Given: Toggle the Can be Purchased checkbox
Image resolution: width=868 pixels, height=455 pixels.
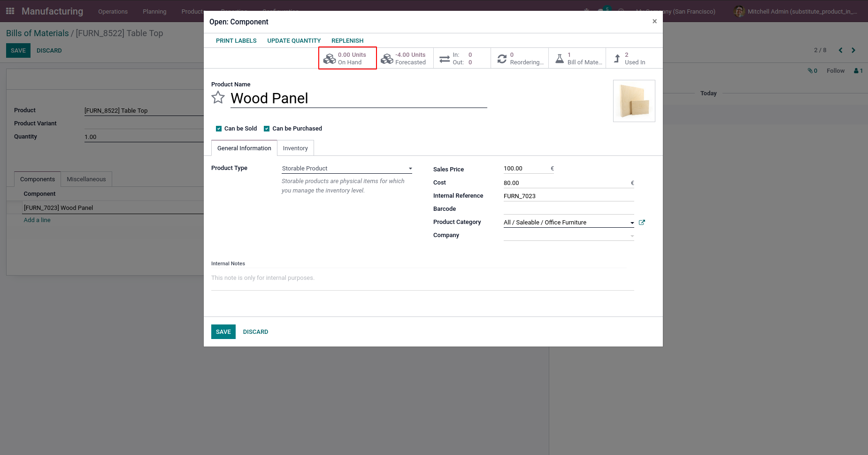Looking at the screenshot, I should click(x=267, y=129).
